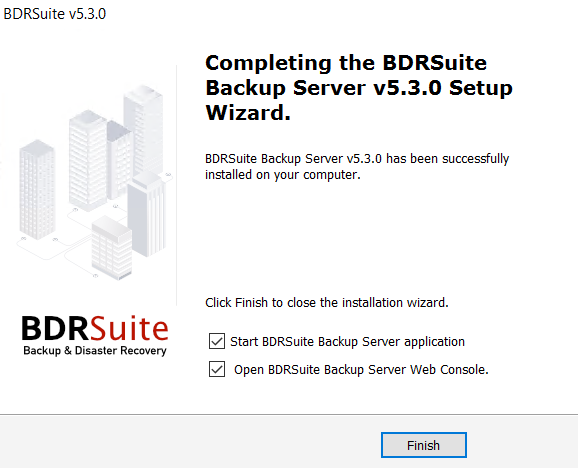This screenshot has height=468, width=578.
Task: Click the dark-roofed building in the illustration
Action: point(118,159)
